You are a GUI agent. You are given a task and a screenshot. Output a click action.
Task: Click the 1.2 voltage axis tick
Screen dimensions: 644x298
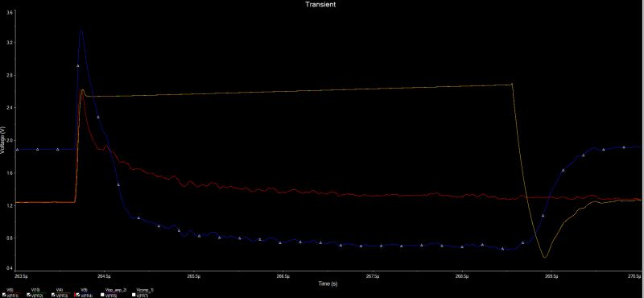pyautogui.click(x=10, y=205)
